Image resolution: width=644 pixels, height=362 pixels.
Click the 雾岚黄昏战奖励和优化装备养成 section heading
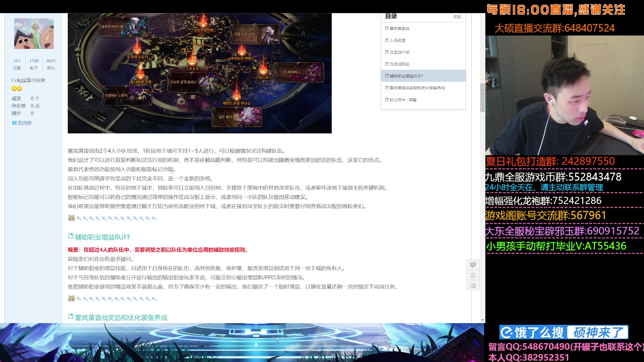coord(121,317)
